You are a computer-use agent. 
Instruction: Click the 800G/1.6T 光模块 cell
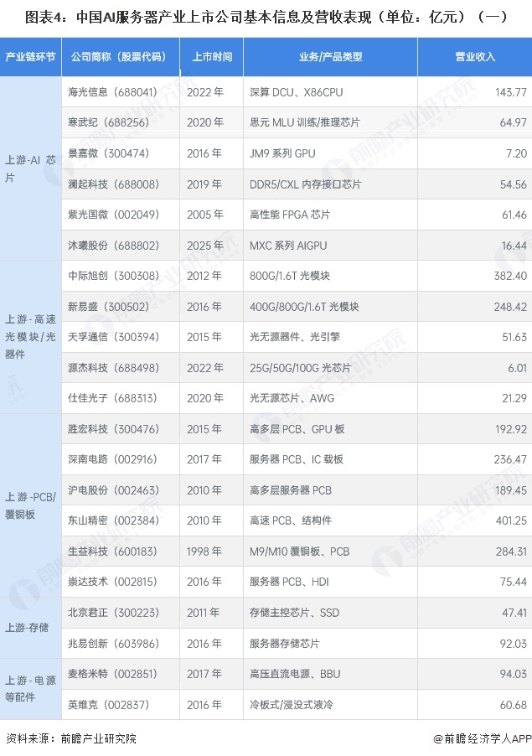pyautogui.click(x=331, y=276)
